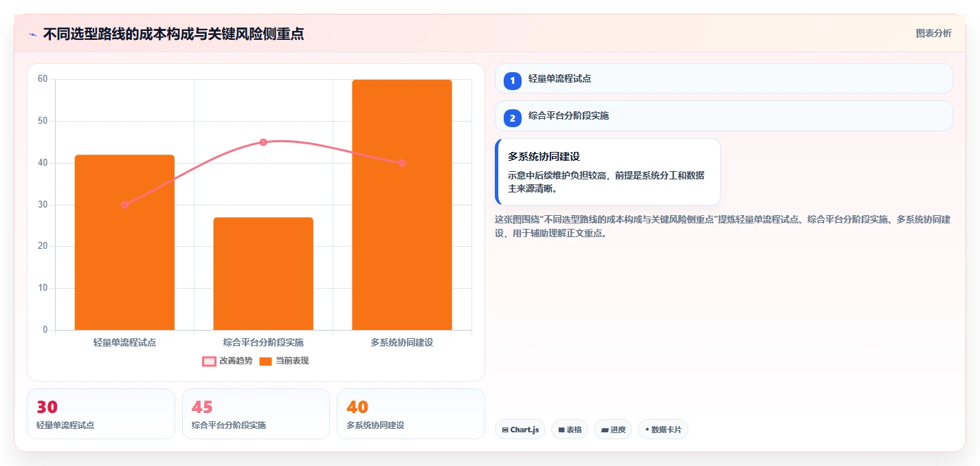
Task: Click the pink 改善趋势 legend swatch
Action: (209, 362)
